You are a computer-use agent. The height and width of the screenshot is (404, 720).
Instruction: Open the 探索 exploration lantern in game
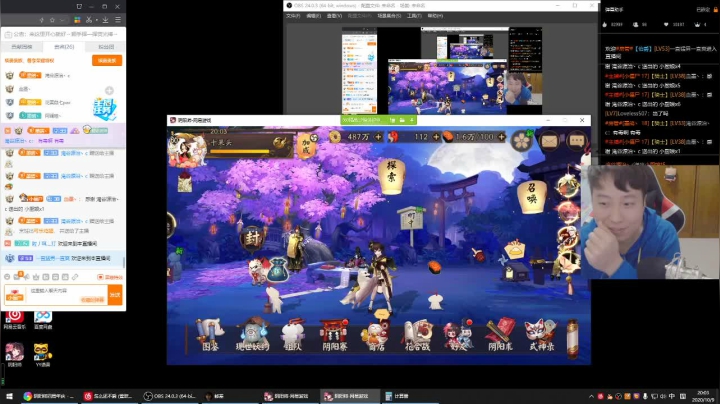pyautogui.click(x=391, y=175)
